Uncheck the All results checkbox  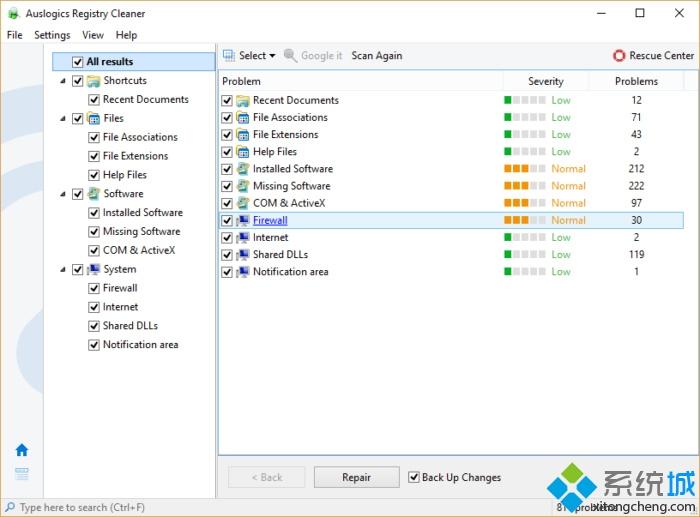coord(77,62)
